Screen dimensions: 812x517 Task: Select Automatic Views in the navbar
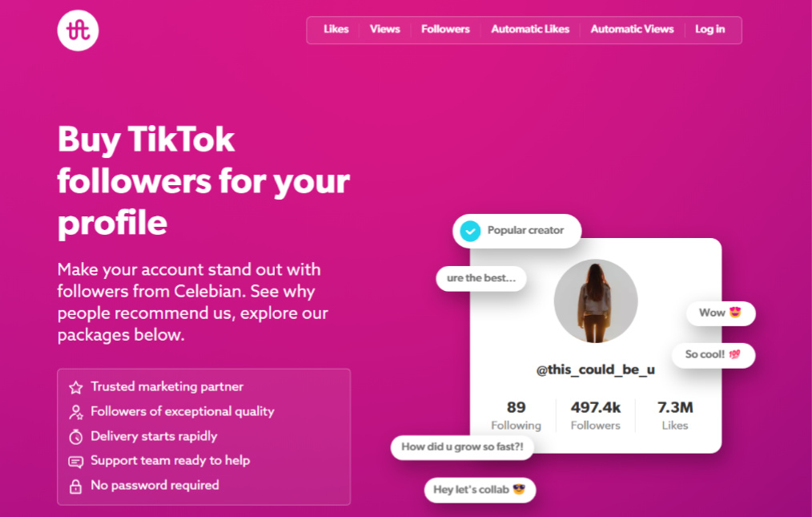coord(633,30)
